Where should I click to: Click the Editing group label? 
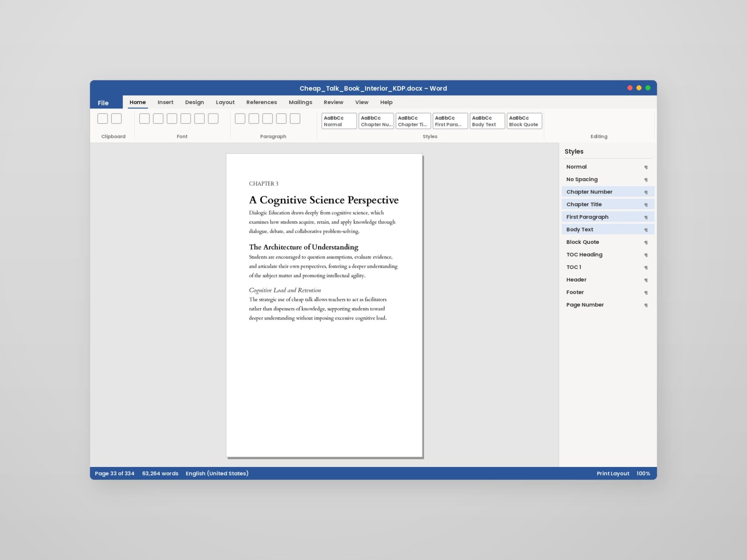[599, 136]
